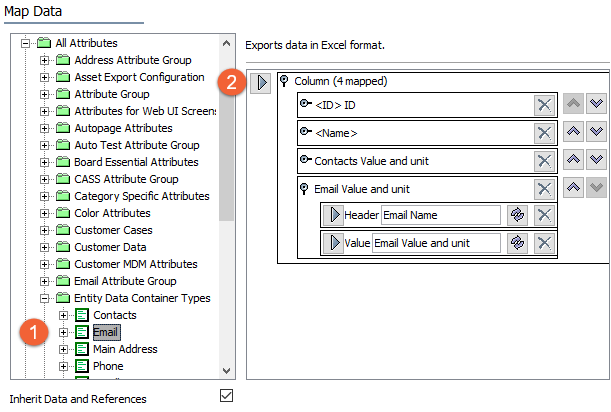
Task: Select the Color Attributes folder
Action: click(x=111, y=213)
